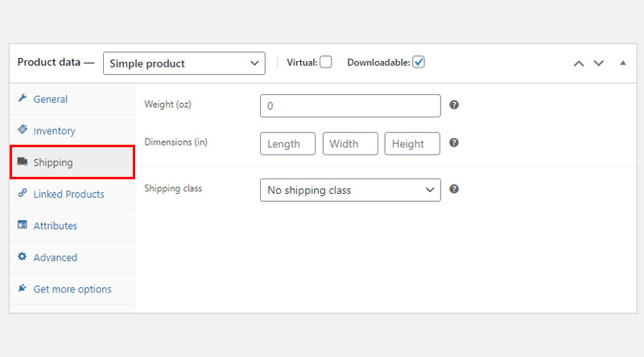This screenshot has width=644, height=357.
Task: Click the link icon beside Linked Products
Action: click(23, 193)
